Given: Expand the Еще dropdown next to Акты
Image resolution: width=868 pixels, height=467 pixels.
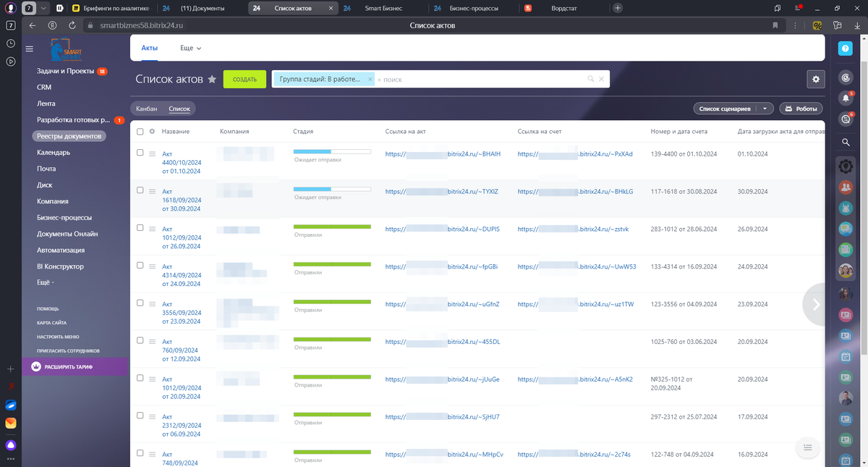Looking at the screenshot, I should coord(190,48).
